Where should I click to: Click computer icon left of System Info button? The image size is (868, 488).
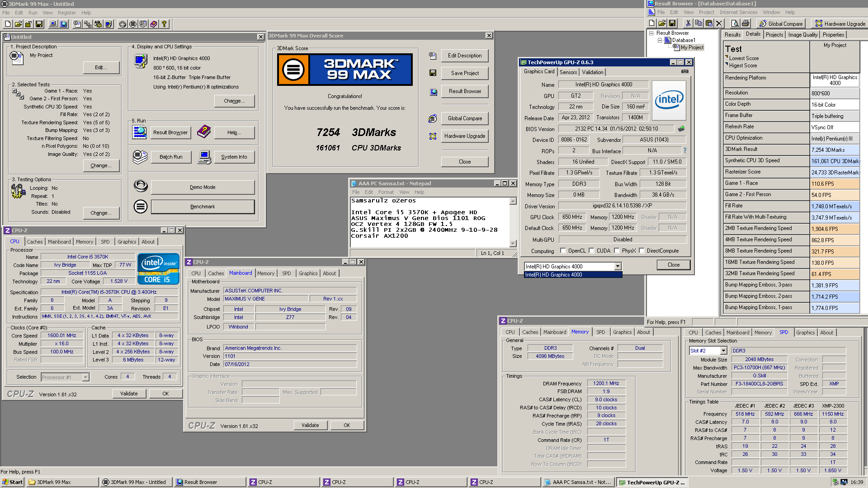click(204, 157)
